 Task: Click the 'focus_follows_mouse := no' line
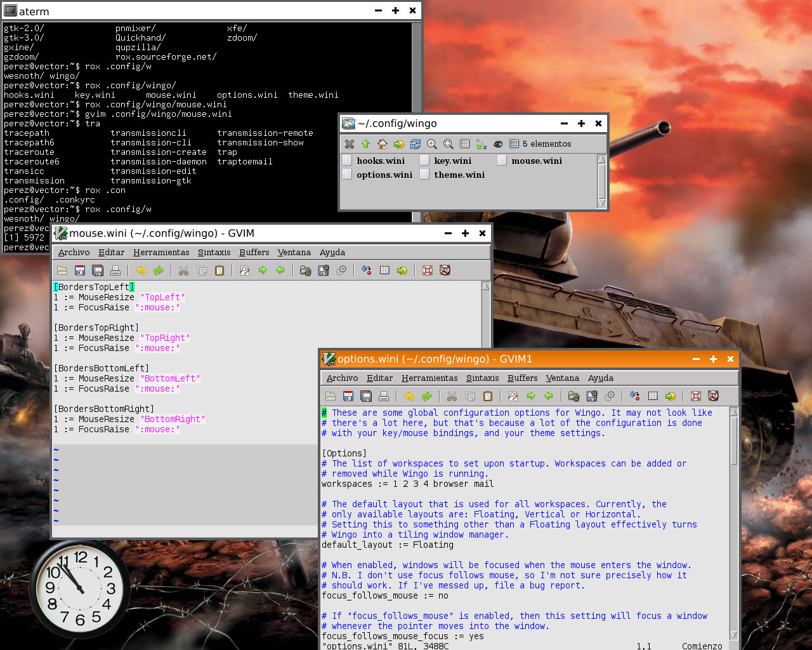pyautogui.click(x=385, y=596)
